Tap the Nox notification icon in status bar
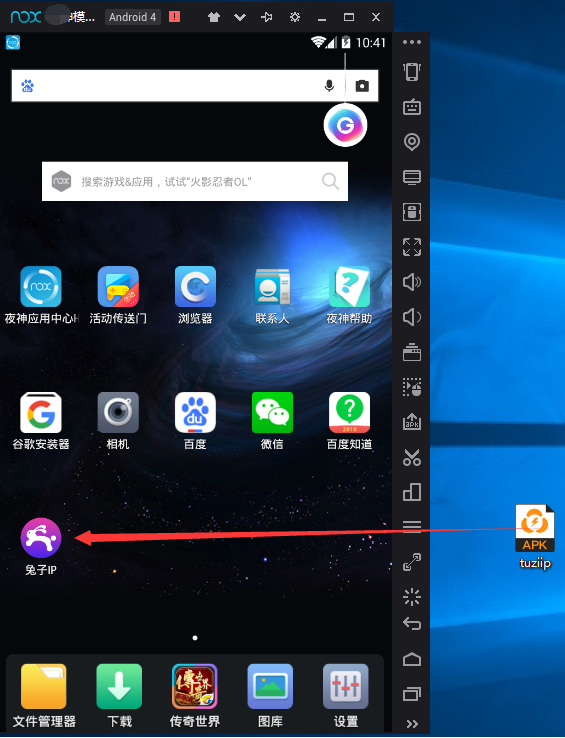The image size is (565, 738). 13,42
